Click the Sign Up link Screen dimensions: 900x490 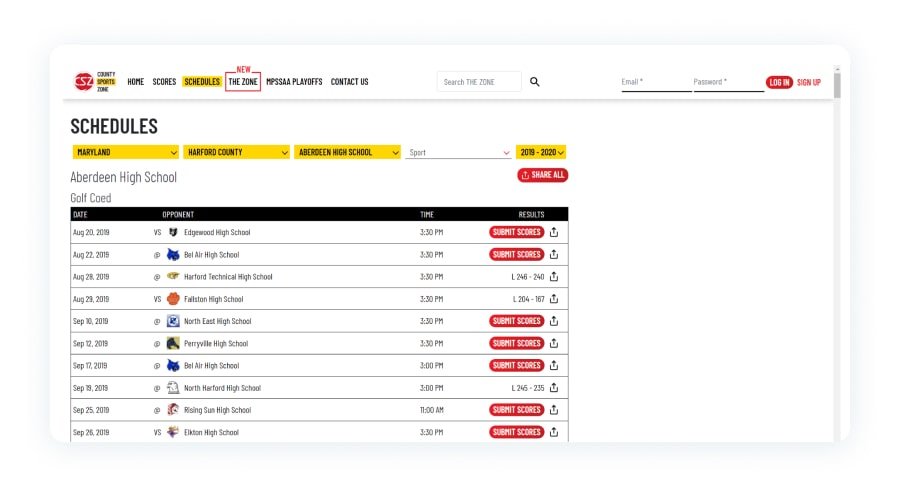tap(809, 83)
